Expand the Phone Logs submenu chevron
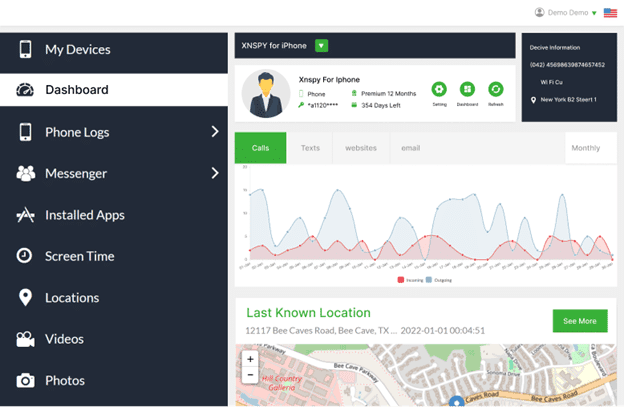This screenshot has height=407, width=624. tap(214, 132)
